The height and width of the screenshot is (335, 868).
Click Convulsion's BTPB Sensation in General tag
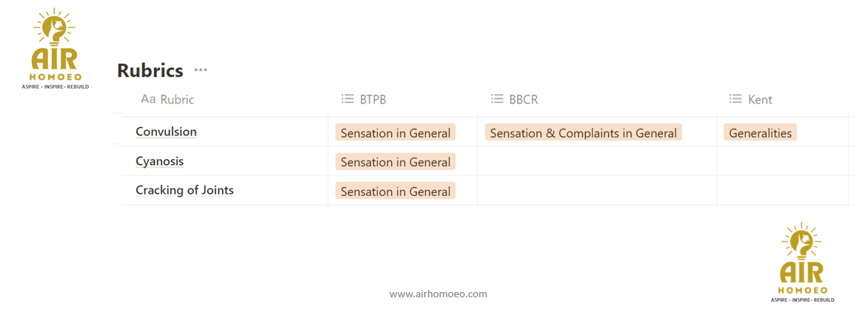point(395,133)
